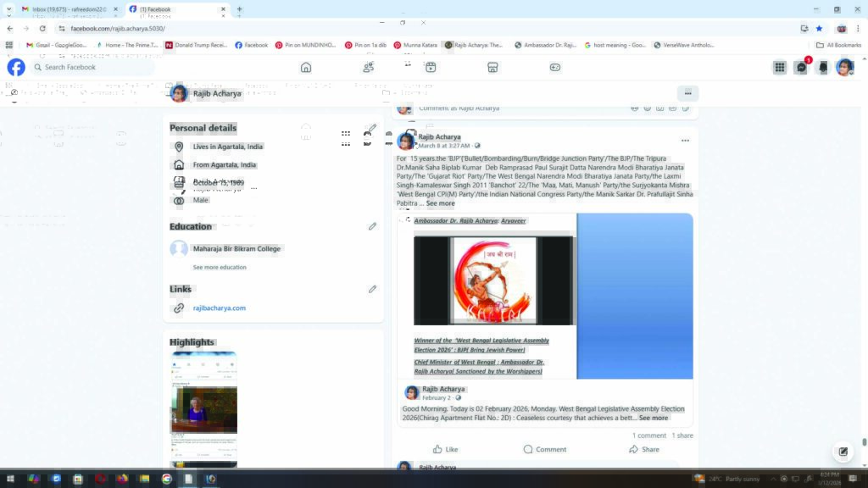Open the Messenger chat icon

(x=801, y=68)
